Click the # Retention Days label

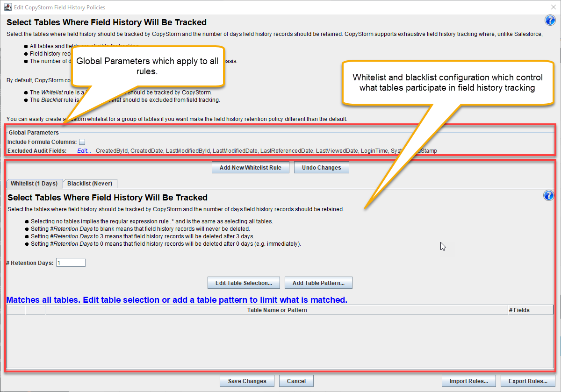tap(30, 263)
